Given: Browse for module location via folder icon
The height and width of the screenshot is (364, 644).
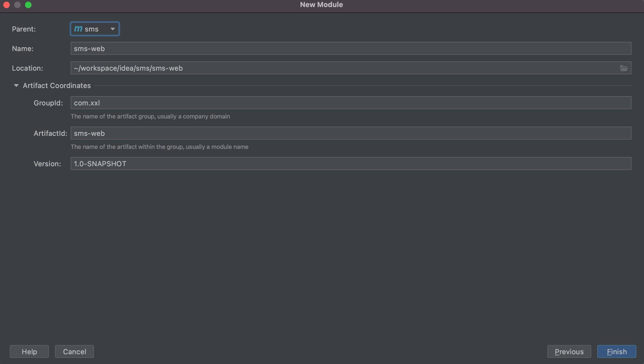Looking at the screenshot, I should [624, 68].
